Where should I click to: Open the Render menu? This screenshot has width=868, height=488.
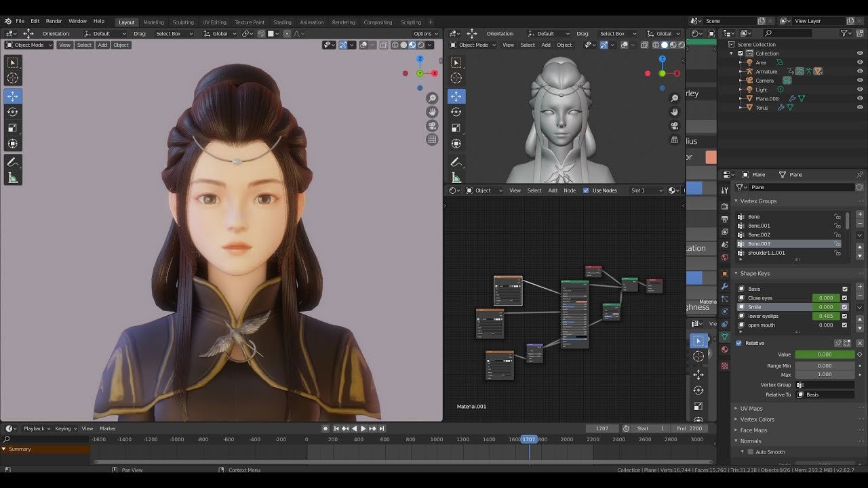click(54, 20)
